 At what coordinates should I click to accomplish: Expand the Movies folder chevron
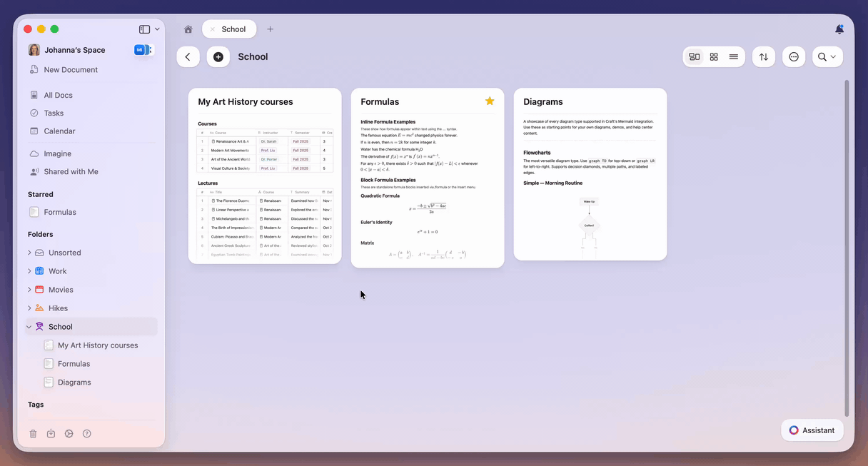tap(29, 290)
